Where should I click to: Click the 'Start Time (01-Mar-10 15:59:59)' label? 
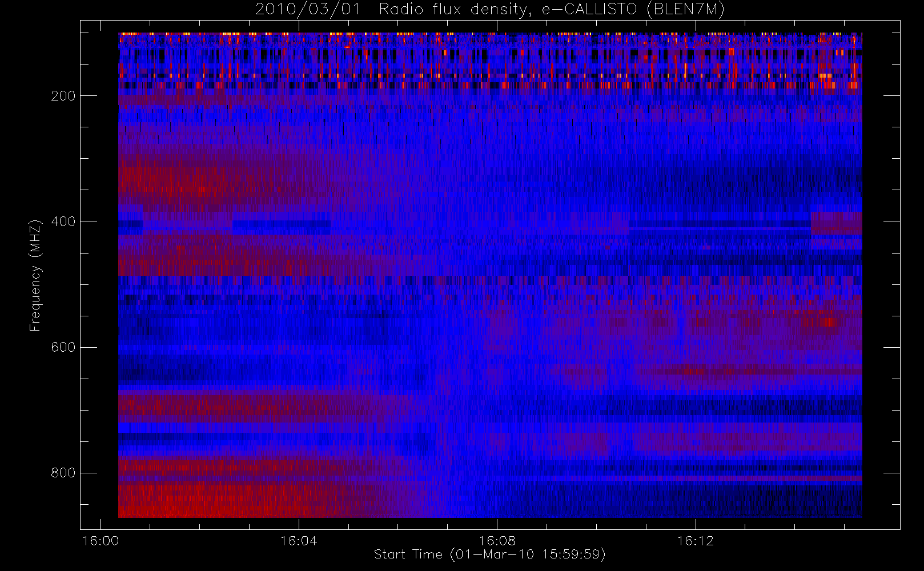pyautogui.click(x=490, y=554)
